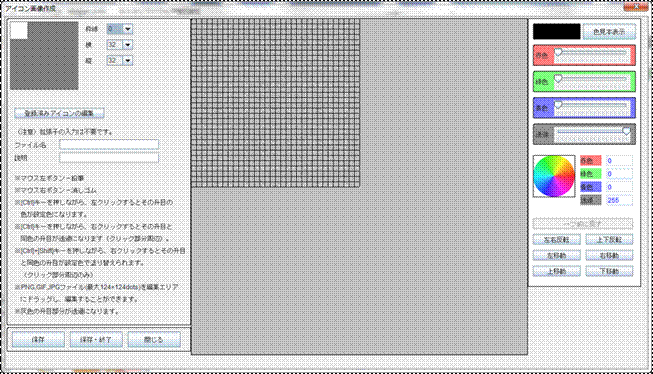Click the 下移動 move down button

(x=609, y=271)
